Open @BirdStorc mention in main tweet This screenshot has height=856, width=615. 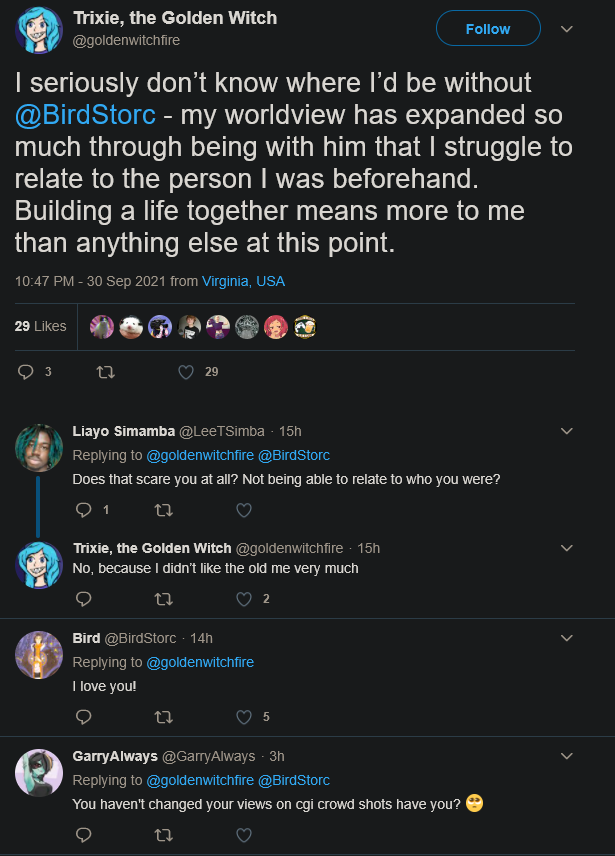[85, 115]
